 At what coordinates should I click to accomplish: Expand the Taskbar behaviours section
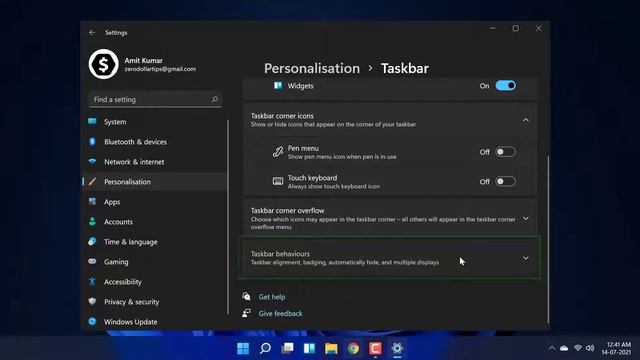526,258
